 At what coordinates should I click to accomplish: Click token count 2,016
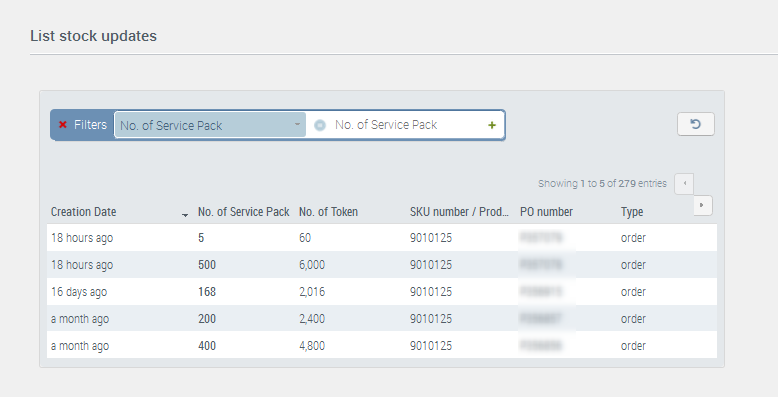point(312,292)
